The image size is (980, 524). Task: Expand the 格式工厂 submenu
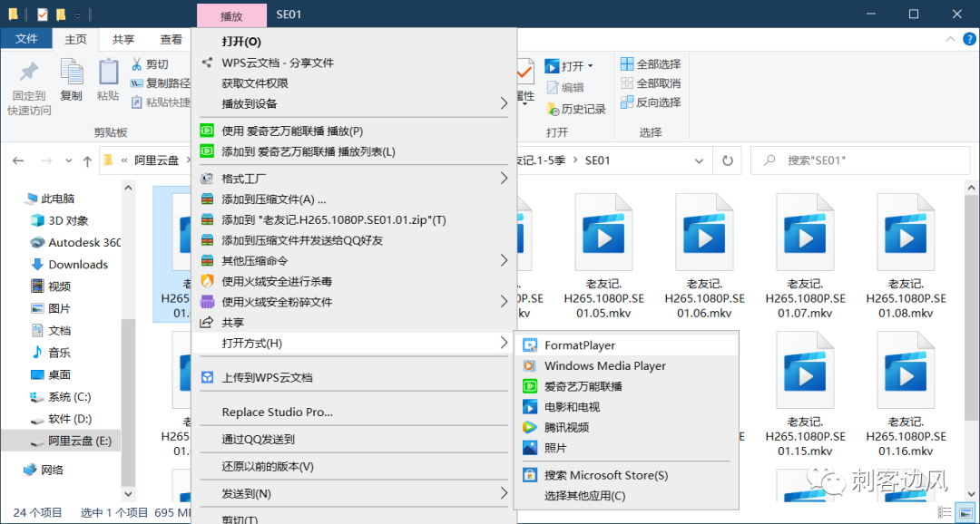click(x=354, y=179)
